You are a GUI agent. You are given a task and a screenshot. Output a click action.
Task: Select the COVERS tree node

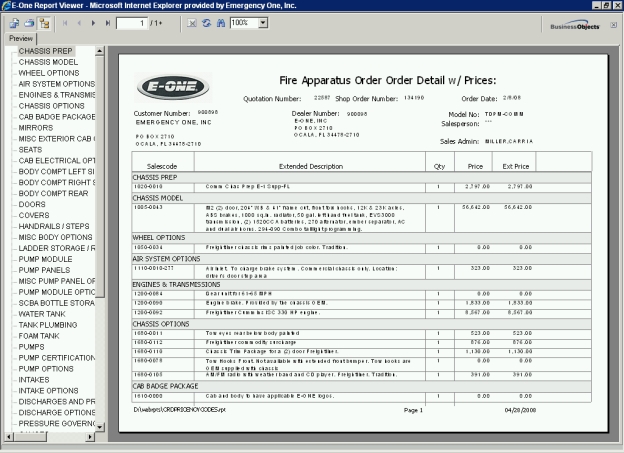tap(34, 215)
